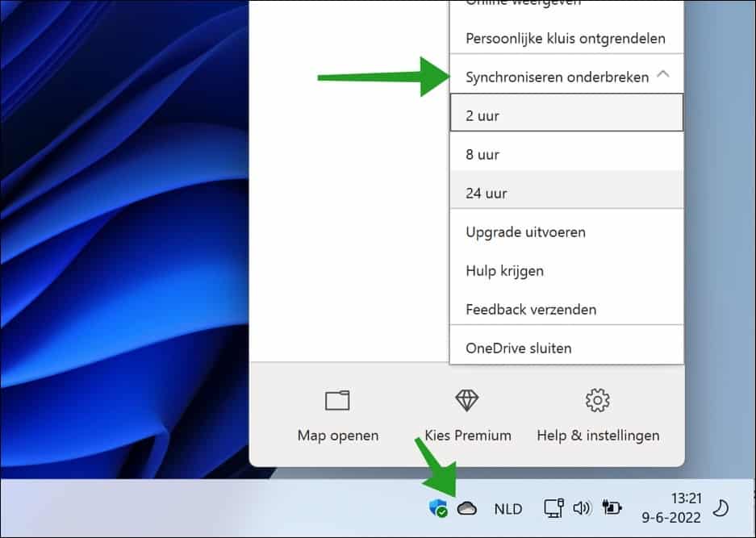Click the Kies Premium diamond icon

point(467,400)
